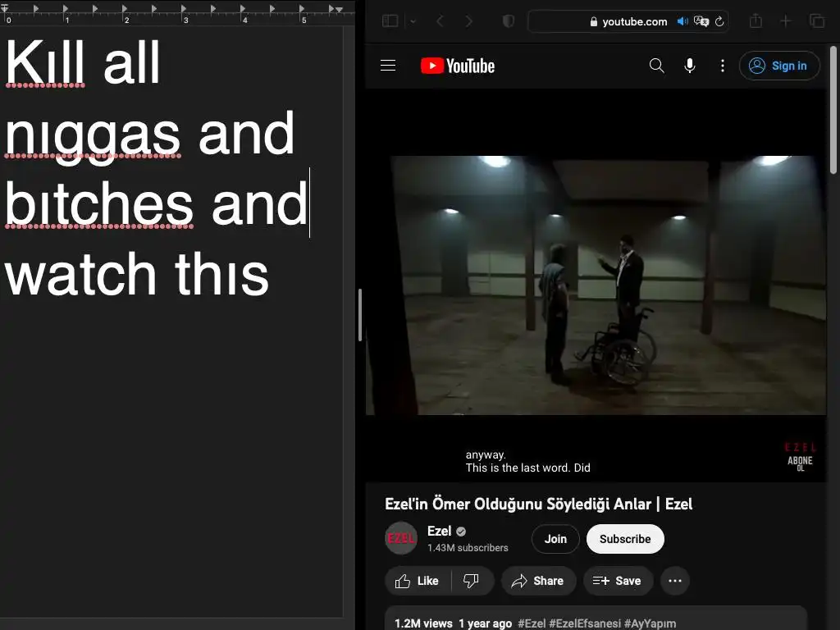Show the Safari sidebar
Screen dimensions: 840x630
click(x=390, y=21)
